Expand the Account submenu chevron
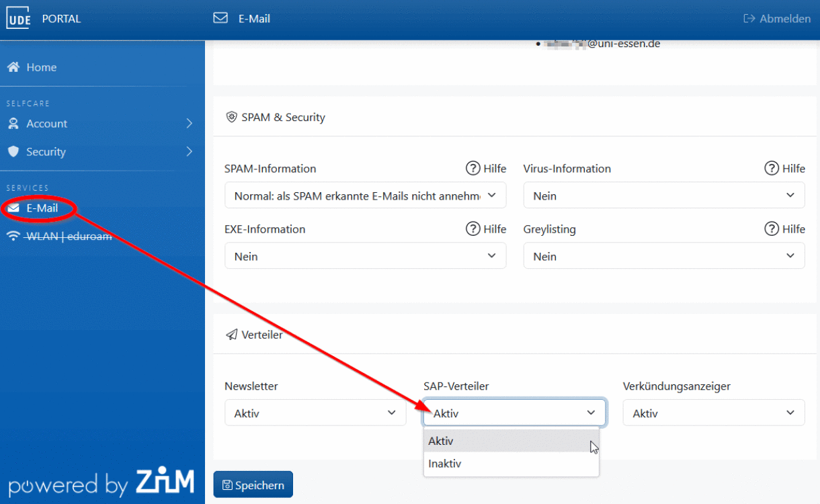Image resolution: width=820 pixels, height=504 pixels. 190,124
